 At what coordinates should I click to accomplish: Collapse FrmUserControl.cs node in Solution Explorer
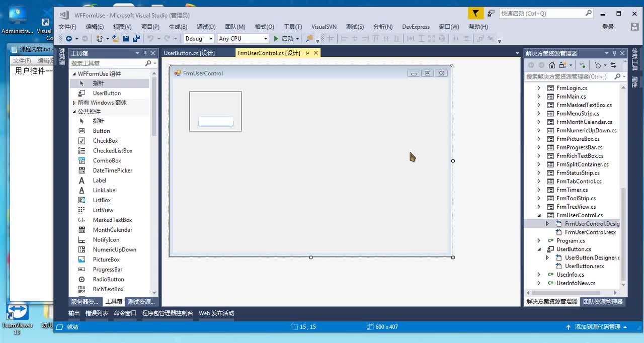pos(539,215)
